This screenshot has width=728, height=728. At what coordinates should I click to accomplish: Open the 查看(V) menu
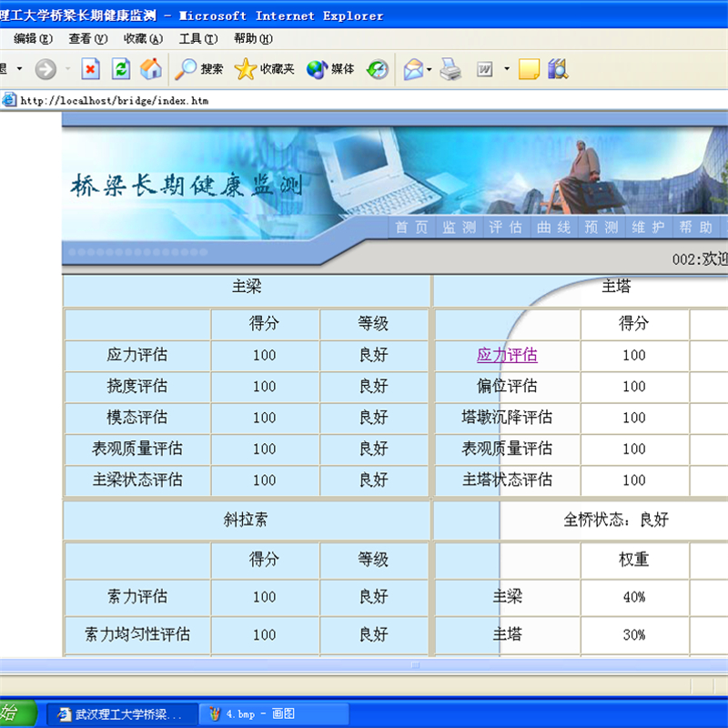[x=87, y=38]
